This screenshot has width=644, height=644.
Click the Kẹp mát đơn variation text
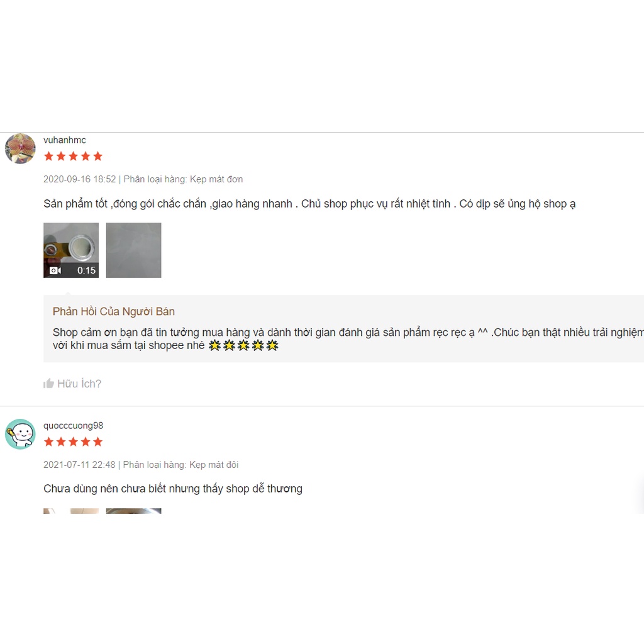click(x=216, y=179)
